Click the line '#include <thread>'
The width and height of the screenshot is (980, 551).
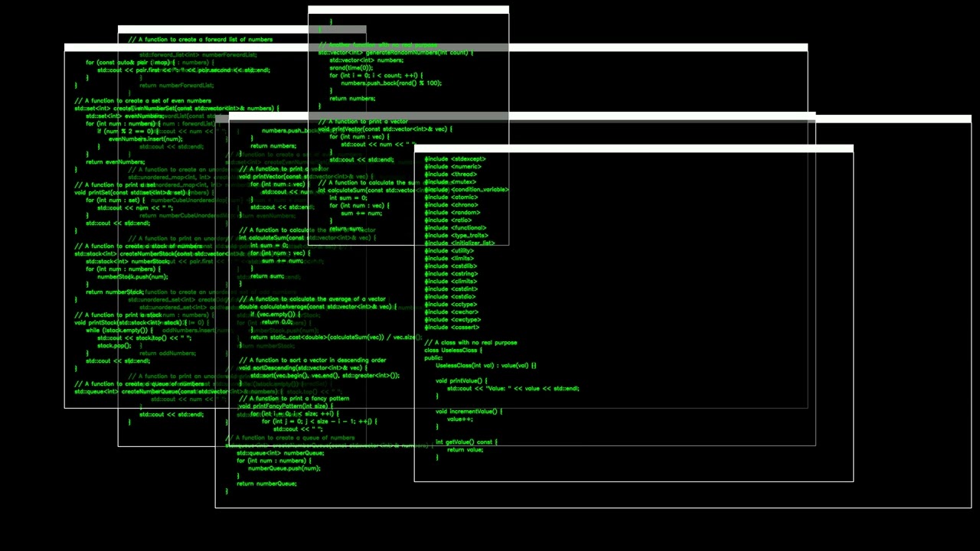450,174
